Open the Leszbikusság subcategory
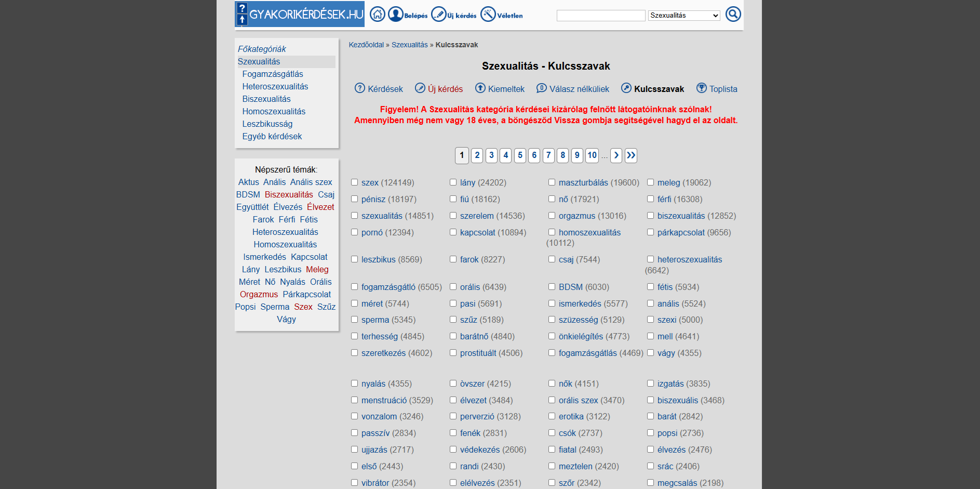 coord(267,124)
